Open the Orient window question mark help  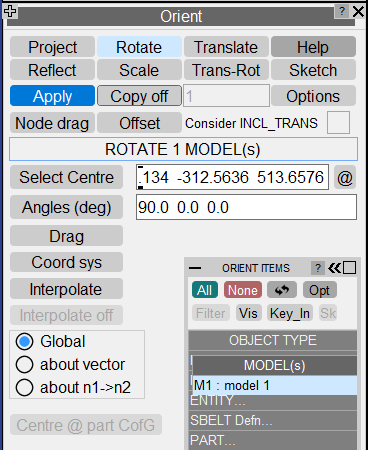342,11
